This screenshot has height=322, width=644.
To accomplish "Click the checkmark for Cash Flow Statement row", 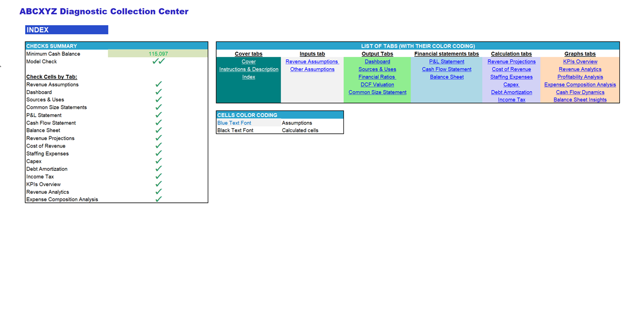I will click(158, 123).
